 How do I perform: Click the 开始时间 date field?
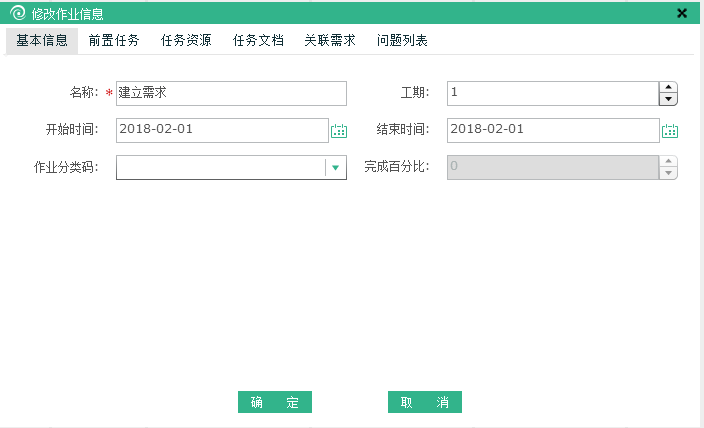click(x=222, y=130)
